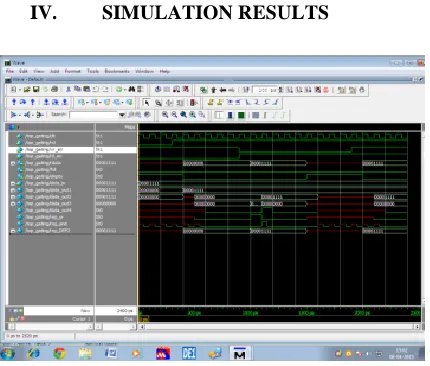Click the Zoom Full magnifier icon

[183, 115]
